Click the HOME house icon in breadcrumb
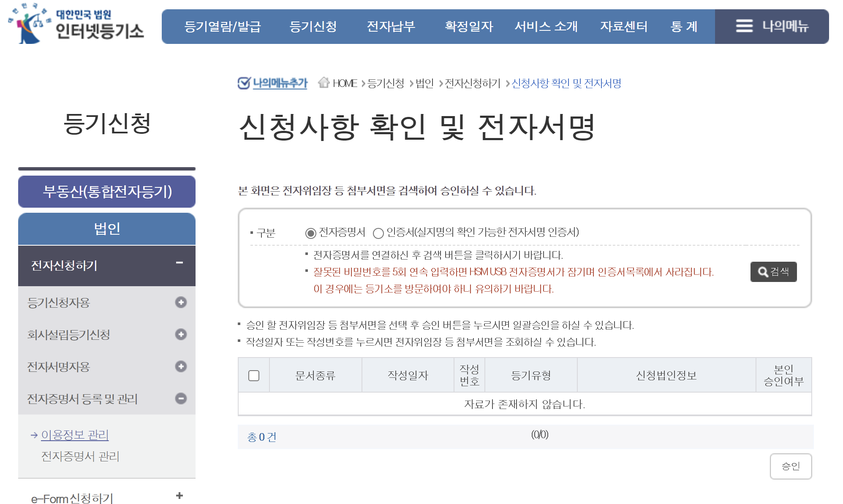The image size is (843, 504). coord(324,83)
